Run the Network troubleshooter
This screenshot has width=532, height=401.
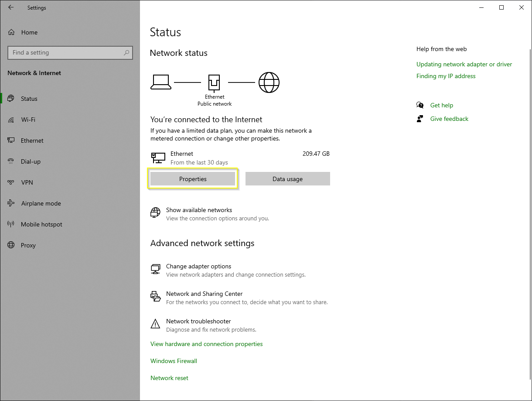(204, 325)
